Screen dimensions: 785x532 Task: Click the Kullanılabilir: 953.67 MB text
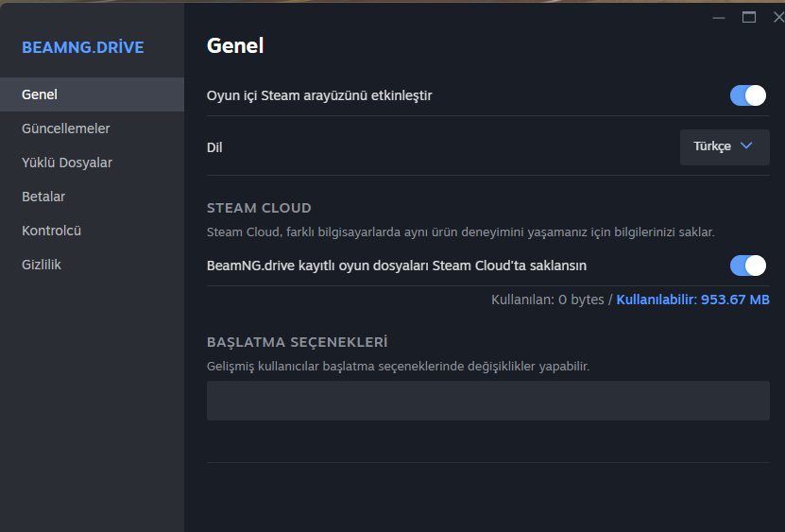click(692, 300)
